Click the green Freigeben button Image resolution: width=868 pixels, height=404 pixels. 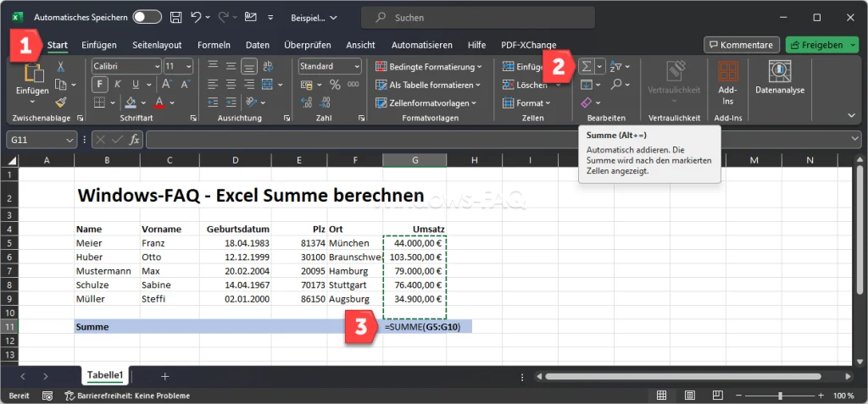pos(822,45)
